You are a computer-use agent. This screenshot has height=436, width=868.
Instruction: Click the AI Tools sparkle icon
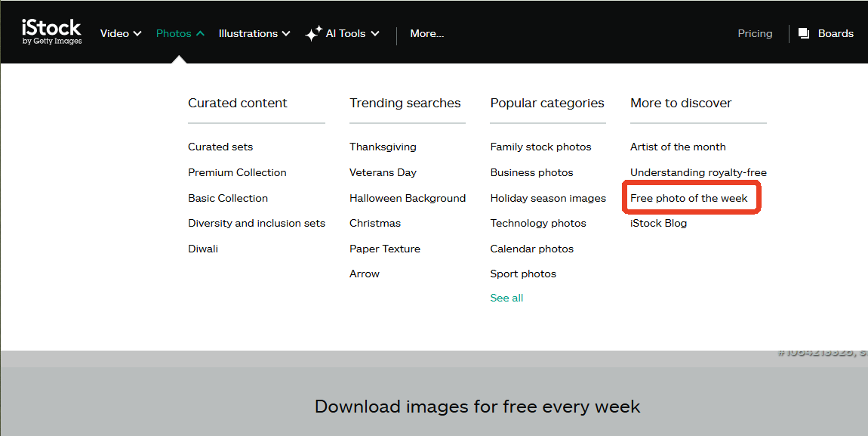pyautogui.click(x=313, y=34)
